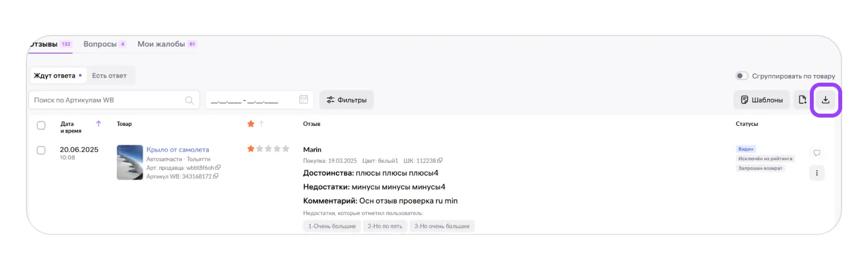
Task: Enable the Сгруппировать по товару toggle
Action: 742,76
